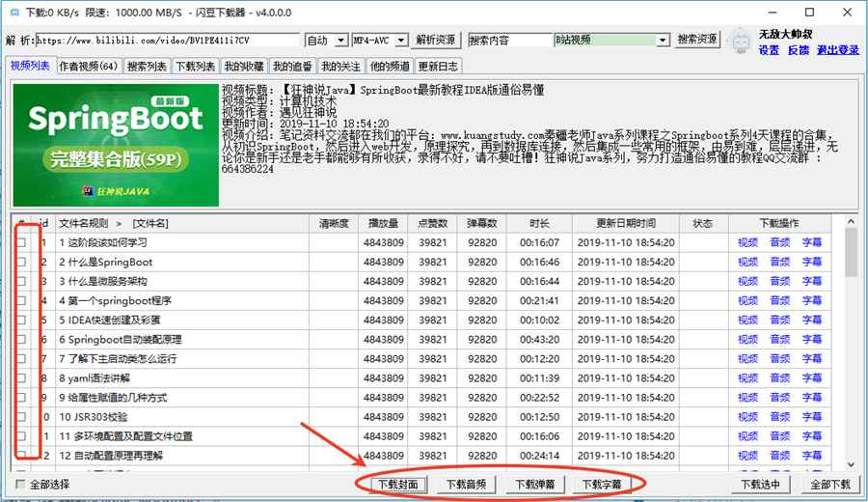The image size is (868, 502).
Task: Click the 下载字幕 button
Action: [x=602, y=485]
